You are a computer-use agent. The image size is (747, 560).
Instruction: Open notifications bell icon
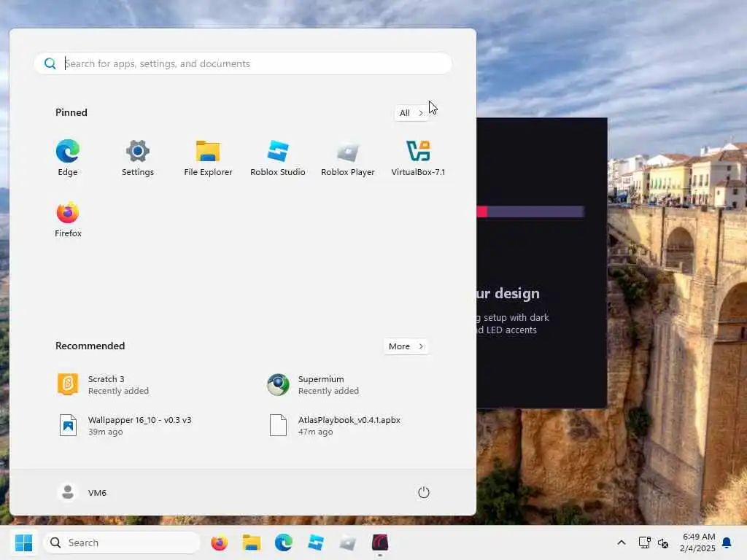[727, 542]
